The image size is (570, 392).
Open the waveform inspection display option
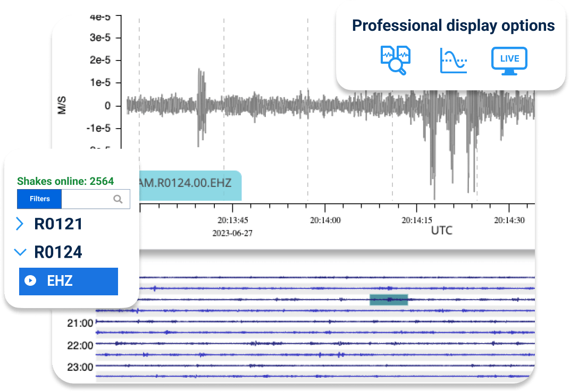[396, 60]
